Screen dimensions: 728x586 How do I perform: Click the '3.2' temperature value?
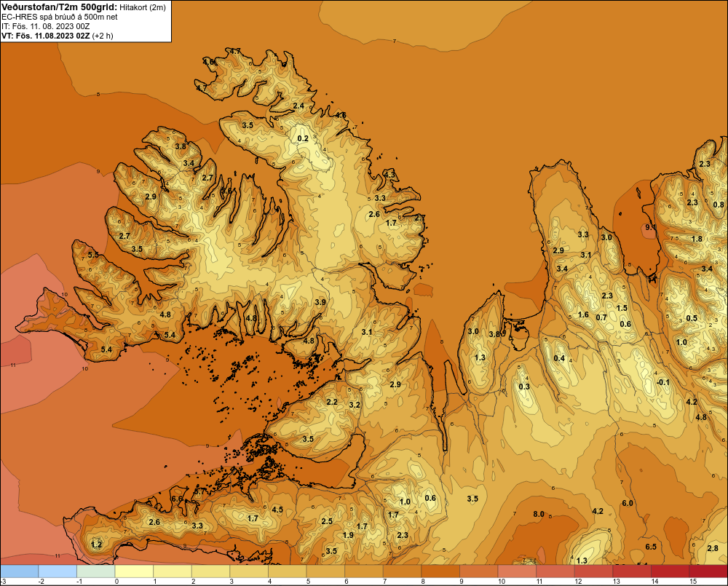(355, 405)
